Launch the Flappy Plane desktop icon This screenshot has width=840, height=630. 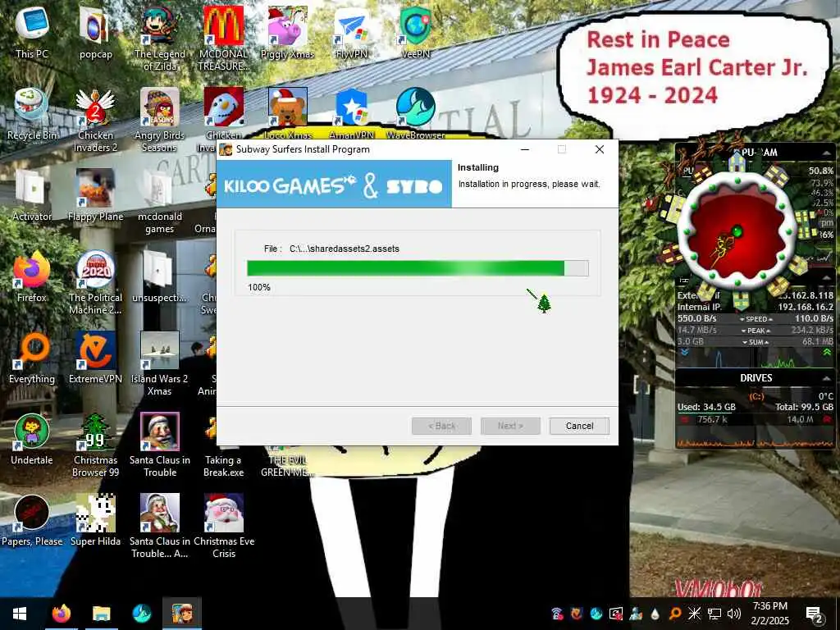pos(95,195)
